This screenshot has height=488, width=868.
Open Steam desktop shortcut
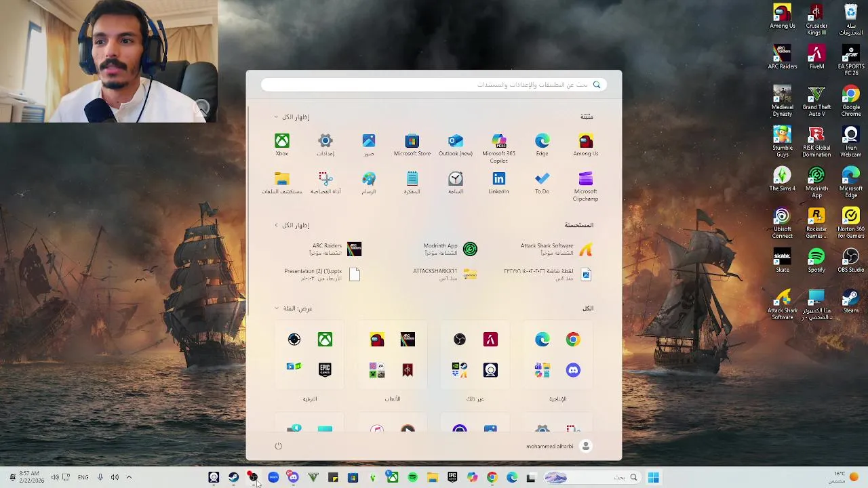[x=850, y=302]
